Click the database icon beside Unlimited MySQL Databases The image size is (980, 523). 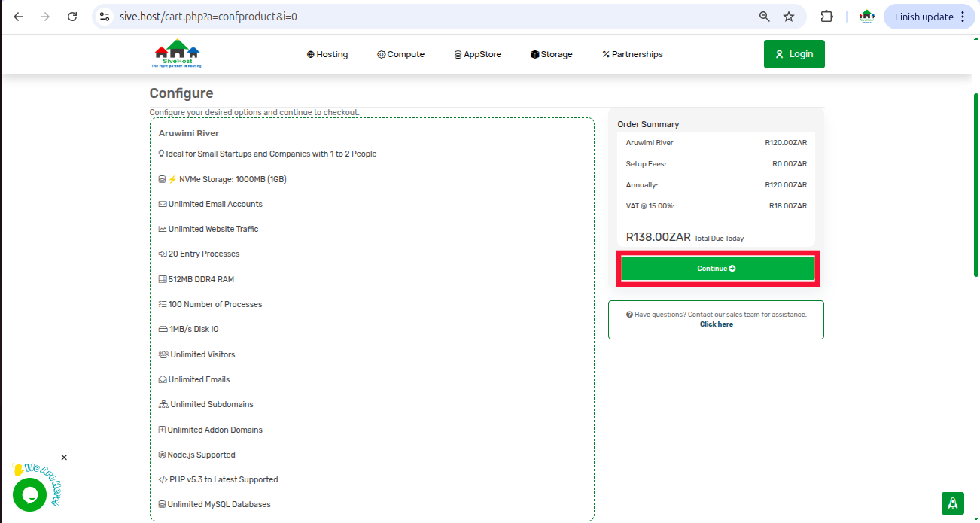point(162,504)
